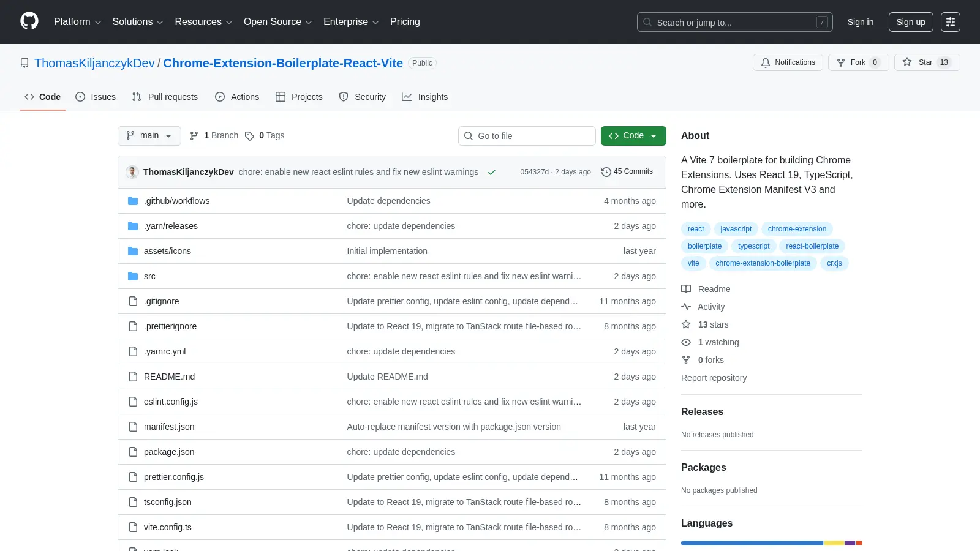Open the main branch selector dropdown
The height and width of the screenshot is (551, 980).
tap(149, 136)
